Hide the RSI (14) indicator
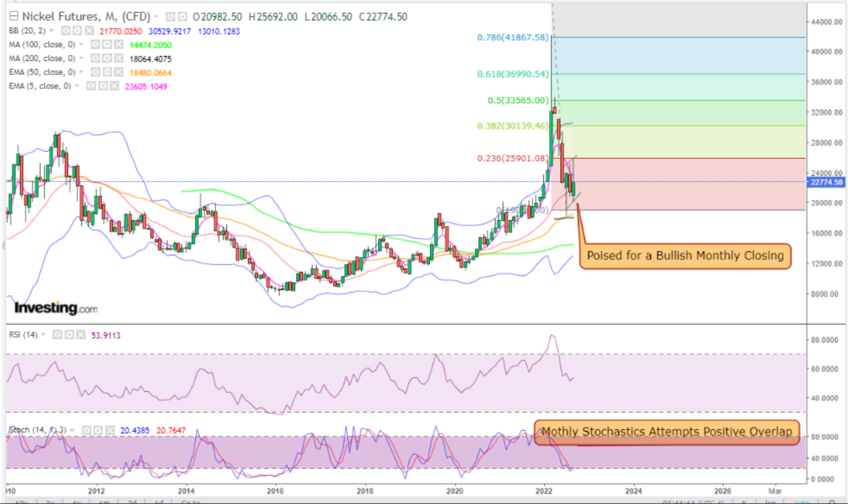Image resolution: width=848 pixels, height=504 pixels. [x=57, y=334]
